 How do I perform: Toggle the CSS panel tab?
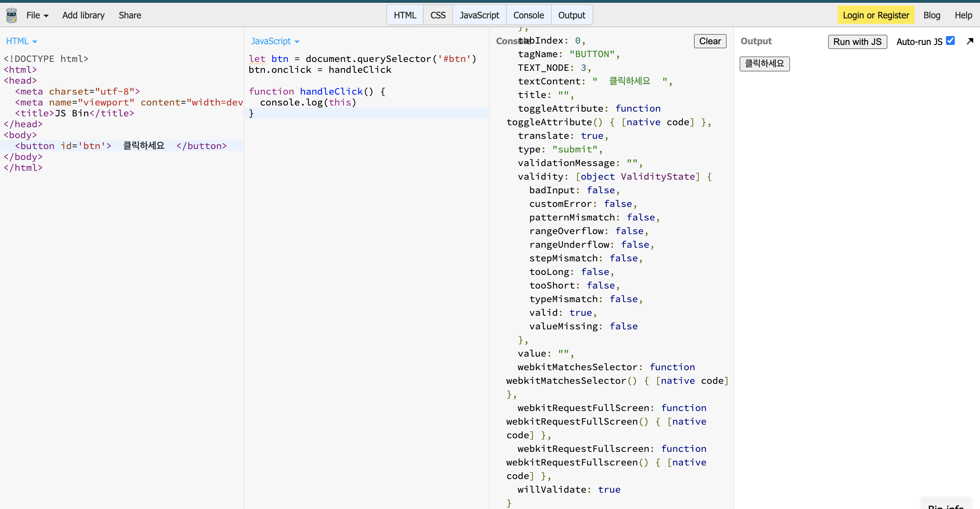tap(438, 15)
